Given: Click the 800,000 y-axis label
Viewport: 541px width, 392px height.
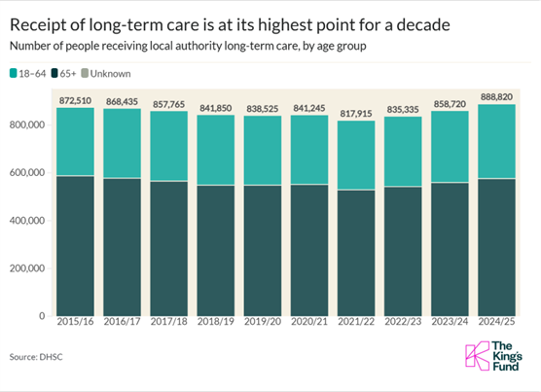Looking at the screenshot, I should pyautogui.click(x=27, y=125).
